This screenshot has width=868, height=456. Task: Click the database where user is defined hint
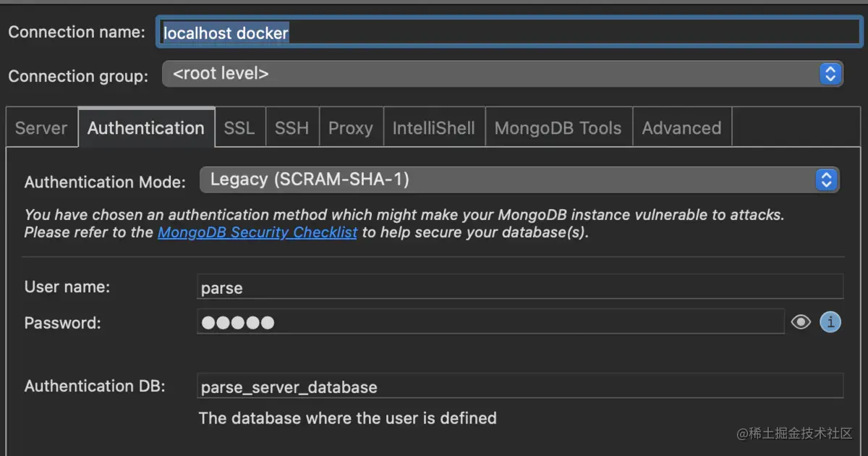pyautogui.click(x=347, y=418)
